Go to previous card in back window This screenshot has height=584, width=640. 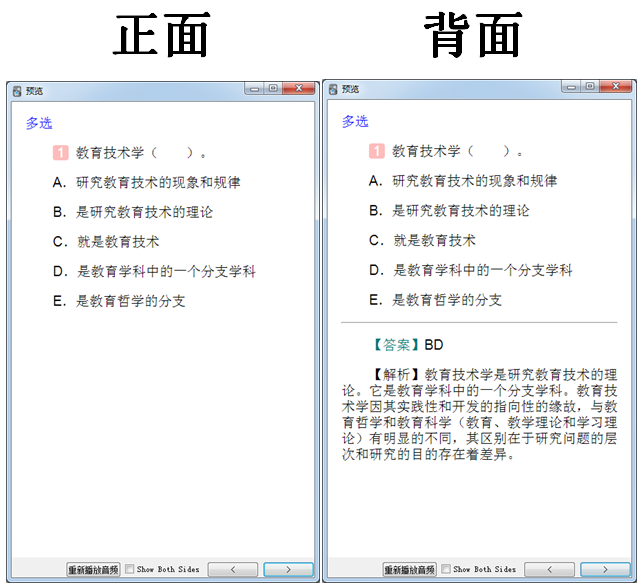pyautogui.click(x=549, y=569)
